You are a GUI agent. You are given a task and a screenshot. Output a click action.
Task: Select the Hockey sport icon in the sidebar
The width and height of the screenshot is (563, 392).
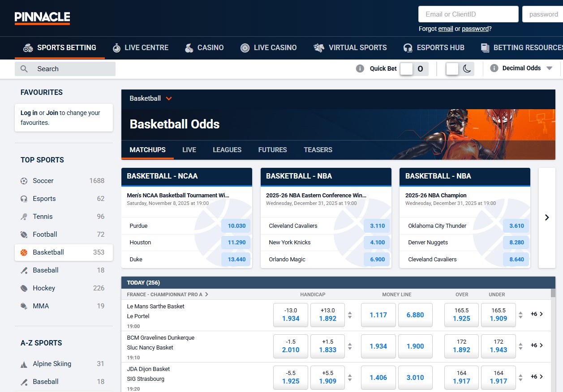point(23,288)
